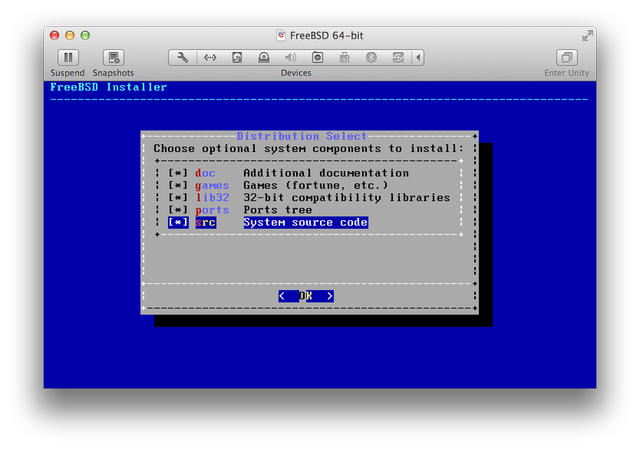The width and height of the screenshot is (640, 449).
Task: Click the hard disk device icon
Action: tap(237, 58)
